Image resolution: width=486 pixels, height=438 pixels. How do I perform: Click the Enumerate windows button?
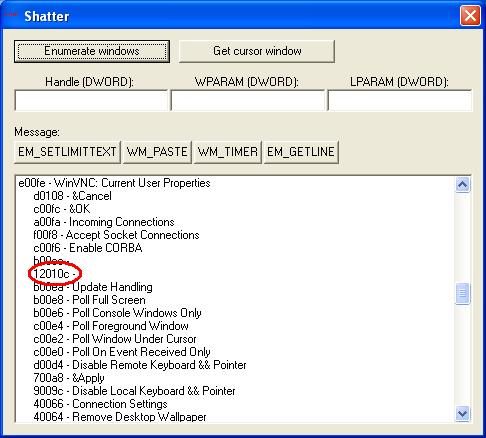pos(92,51)
